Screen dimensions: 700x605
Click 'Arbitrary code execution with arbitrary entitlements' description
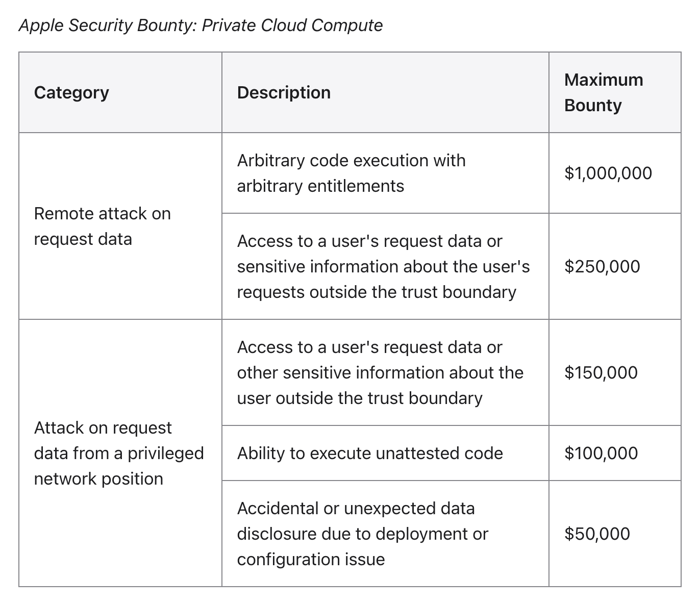click(351, 173)
